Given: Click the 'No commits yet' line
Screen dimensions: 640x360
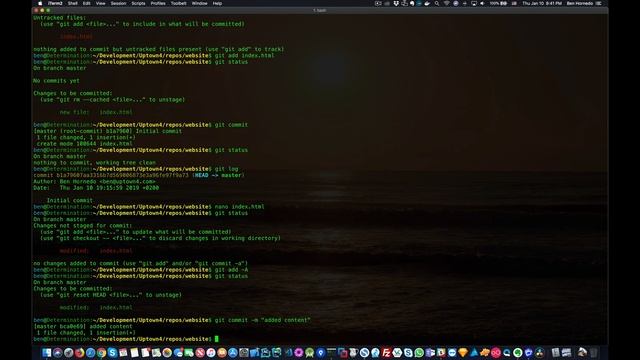Looking at the screenshot, I should (56, 81).
